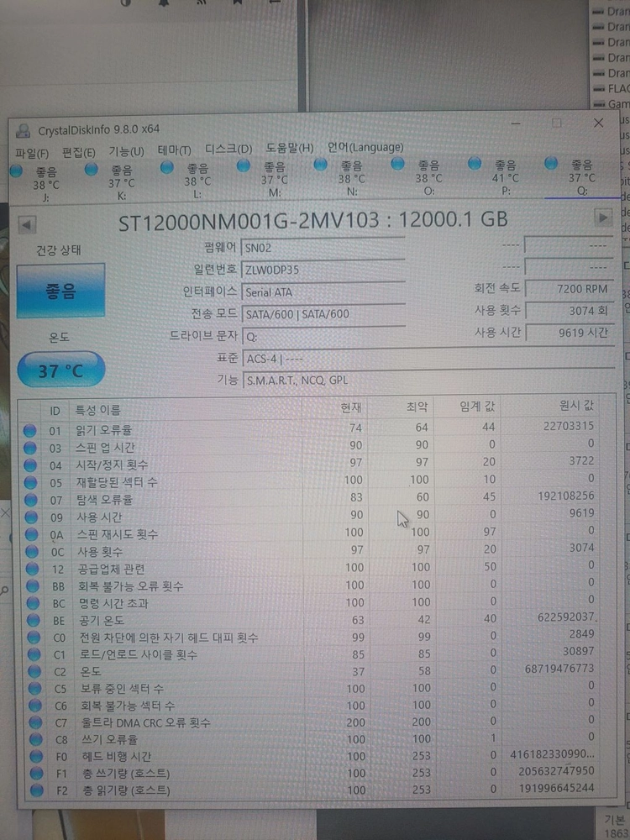Image resolution: width=630 pixels, height=840 pixels.
Task: Select the 회복 불가능 오류 횟수 row
Action: click(311, 585)
